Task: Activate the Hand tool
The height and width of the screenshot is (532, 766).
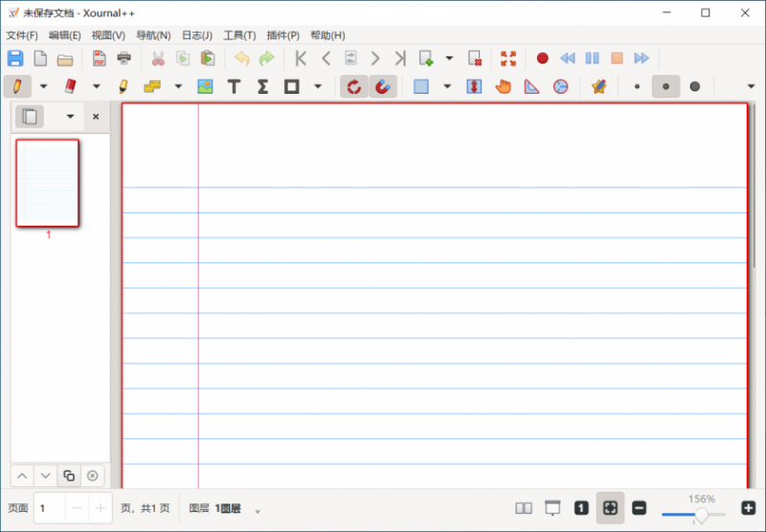Action: coord(503,87)
